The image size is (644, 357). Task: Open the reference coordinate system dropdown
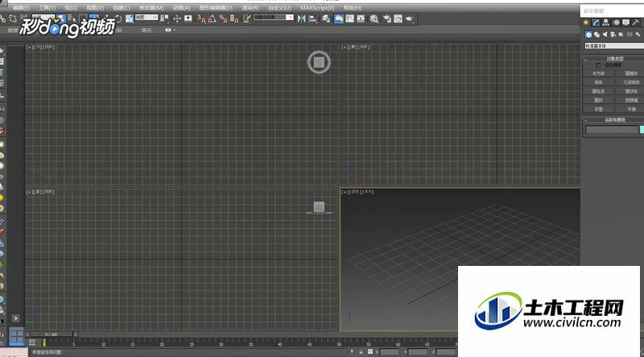pyautogui.click(x=147, y=18)
